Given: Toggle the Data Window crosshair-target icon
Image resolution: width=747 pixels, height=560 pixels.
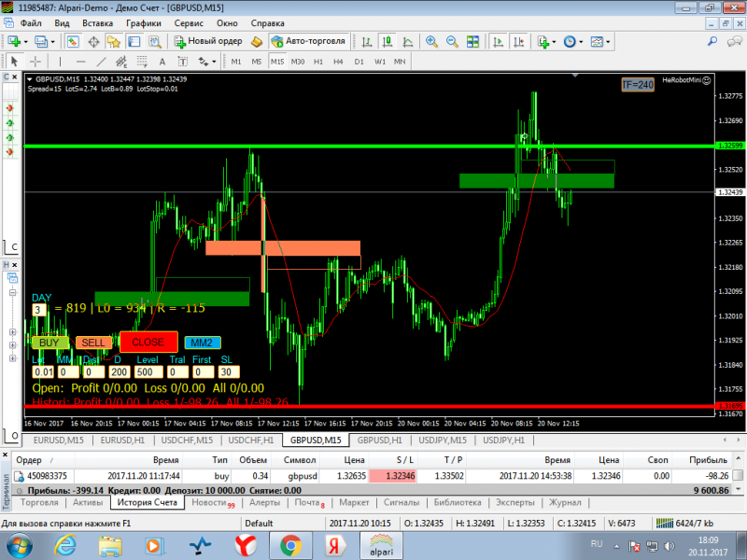Looking at the screenshot, I should point(93,42).
